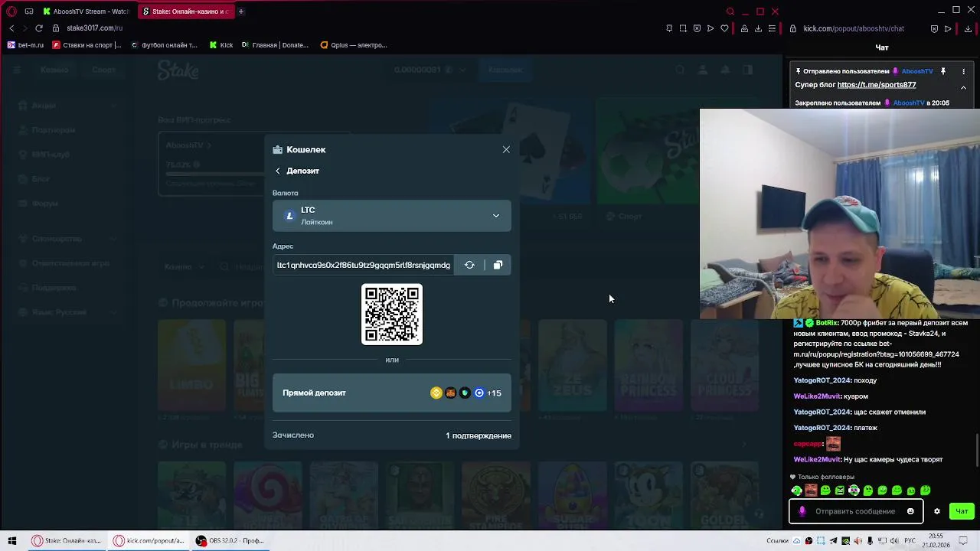Switch to Stake Онлайн-казино tab
The width and height of the screenshot is (980, 551).
pyautogui.click(x=186, y=11)
